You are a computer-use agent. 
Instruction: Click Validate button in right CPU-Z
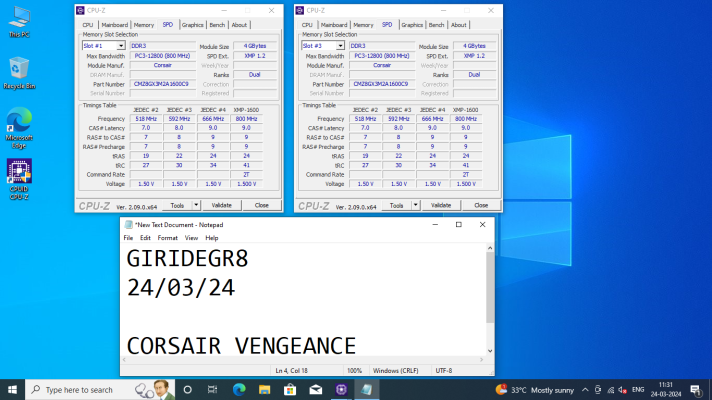pos(441,205)
